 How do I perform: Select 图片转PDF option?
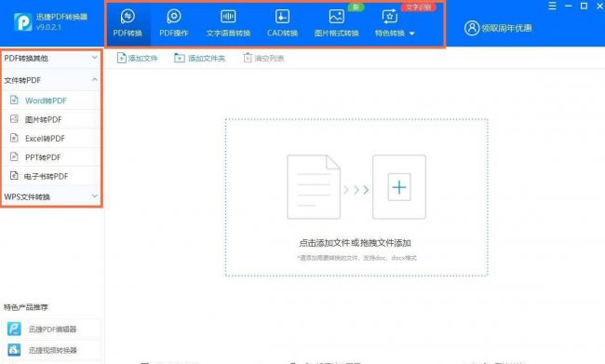coord(51,119)
